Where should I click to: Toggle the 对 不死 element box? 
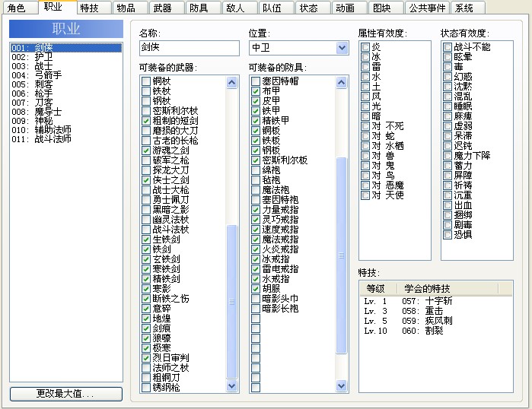coord(365,126)
